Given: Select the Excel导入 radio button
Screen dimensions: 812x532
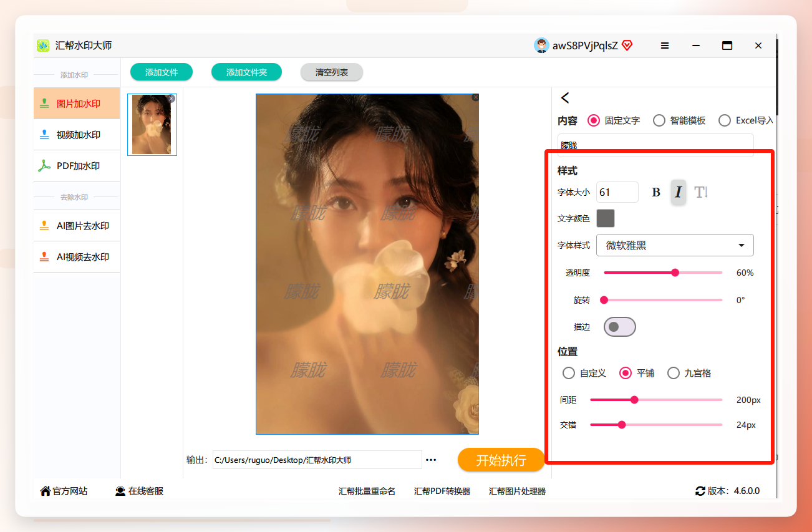Looking at the screenshot, I should tap(724, 120).
